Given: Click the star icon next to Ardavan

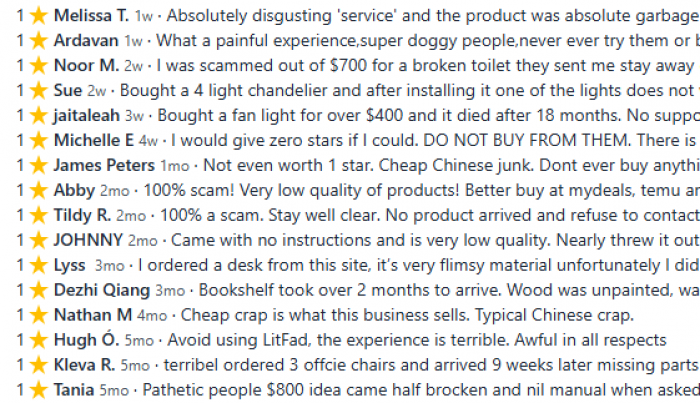Looking at the screenshot, I should 39,41.
